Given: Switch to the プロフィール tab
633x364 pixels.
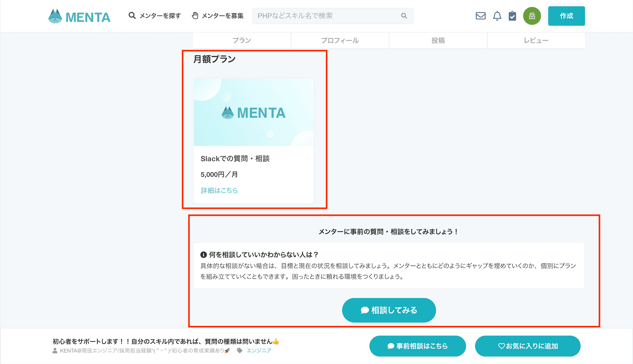Looking at the screenshot, I should point(340,41).
